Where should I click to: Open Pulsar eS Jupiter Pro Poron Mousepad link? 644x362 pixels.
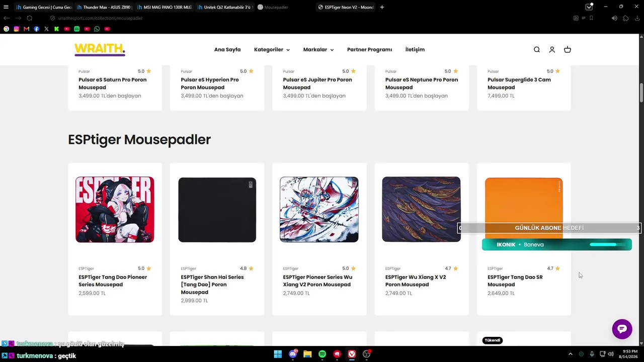pos(317,83)
